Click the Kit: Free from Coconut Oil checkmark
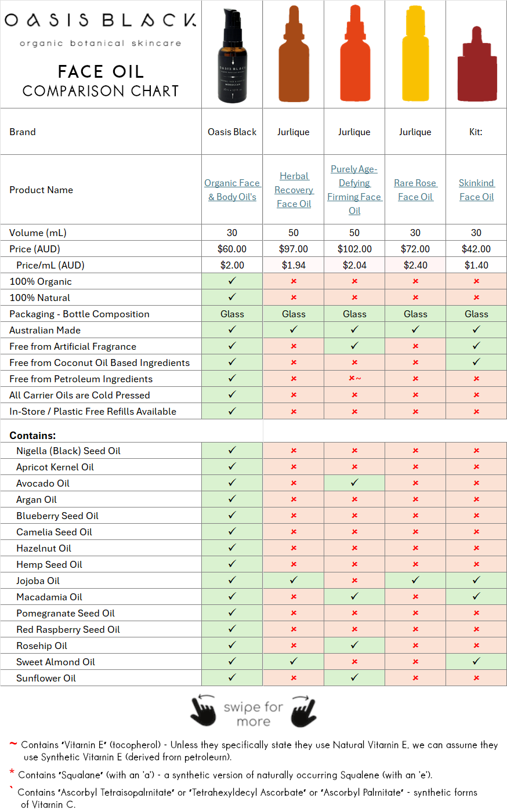The width and height of the screenshot is (507, 812). [x=476, y=362]
